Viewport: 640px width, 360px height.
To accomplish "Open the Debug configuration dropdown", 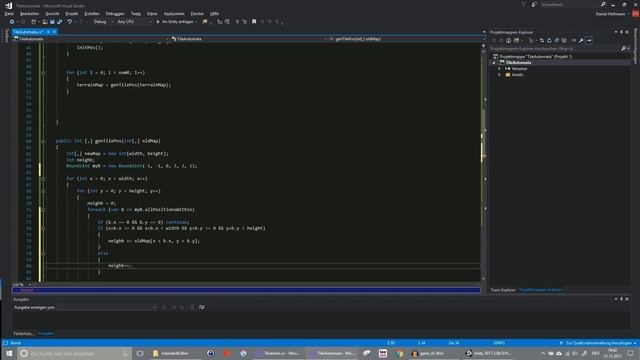I will (x=103, y=22).
